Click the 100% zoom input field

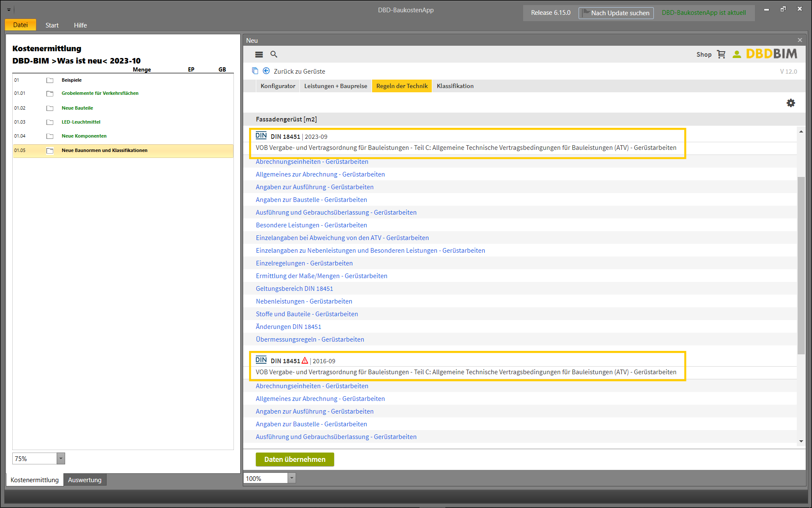266,478
